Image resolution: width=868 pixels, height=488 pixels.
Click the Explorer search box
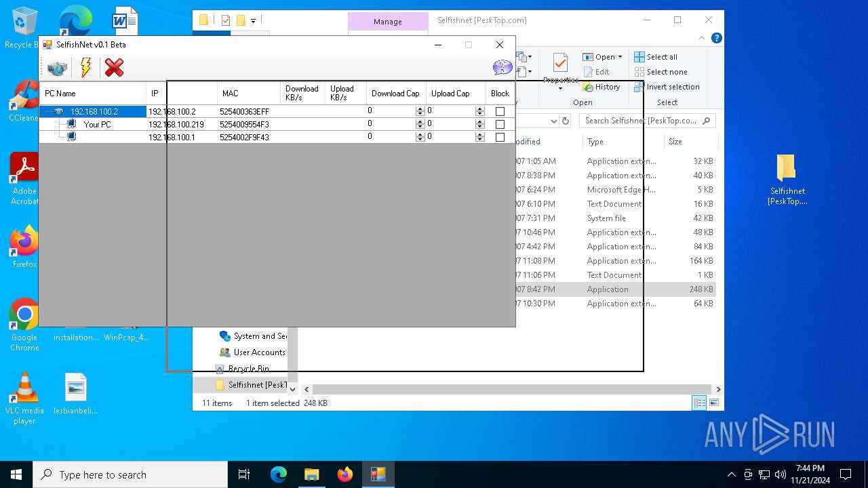pos(647,121)
